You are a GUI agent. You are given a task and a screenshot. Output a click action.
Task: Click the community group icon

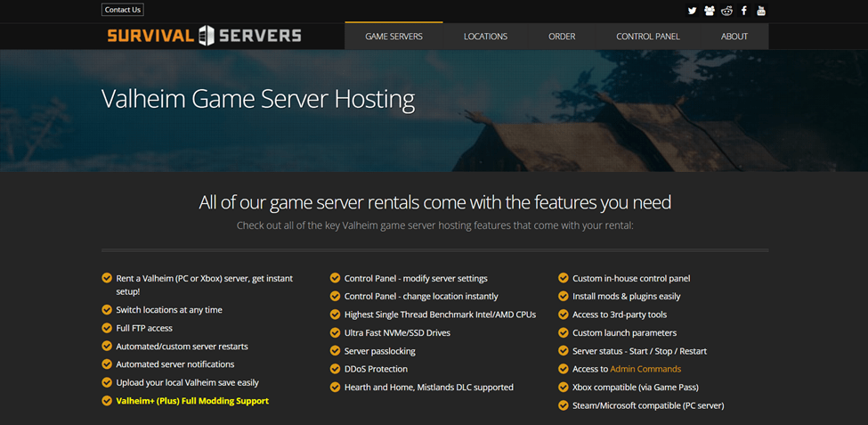coord(709,11)
